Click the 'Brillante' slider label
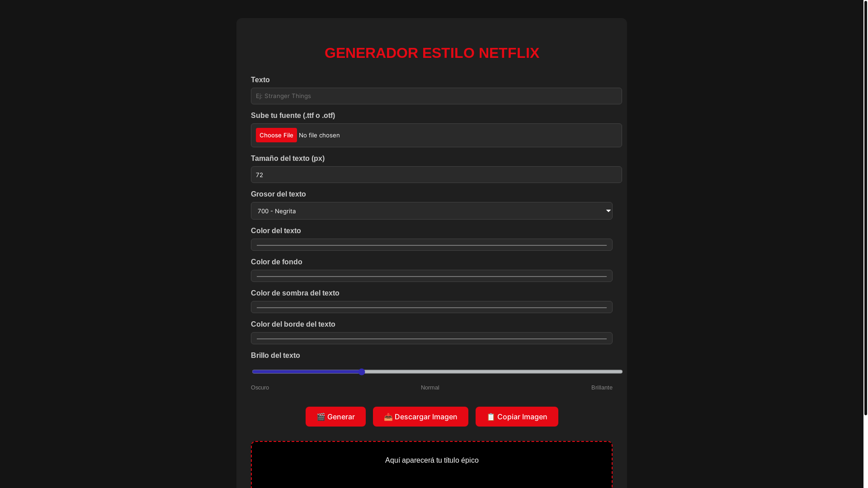868x488 pixels. pyautogui.click(x=602, y=388)
